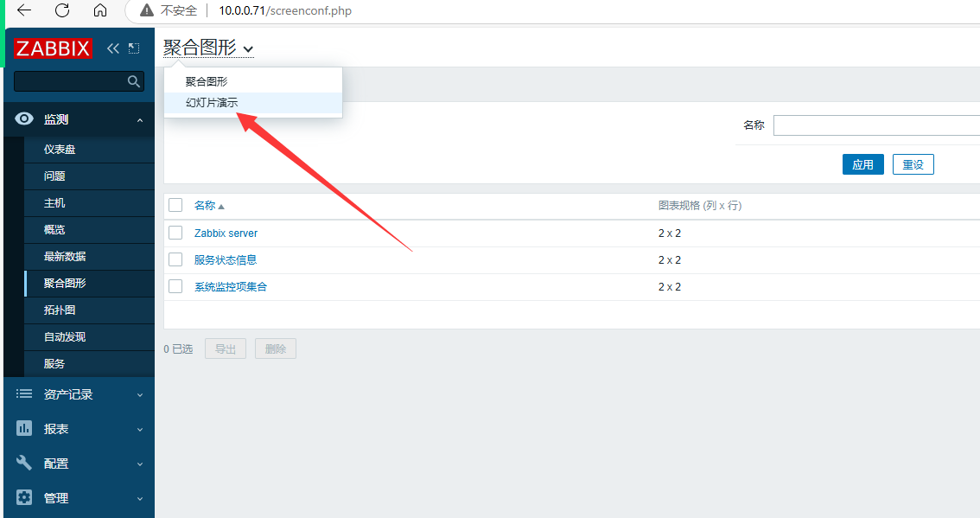Open 聚合图形 in sidebar
Screen dimensions: 980x518
[89, 284]
